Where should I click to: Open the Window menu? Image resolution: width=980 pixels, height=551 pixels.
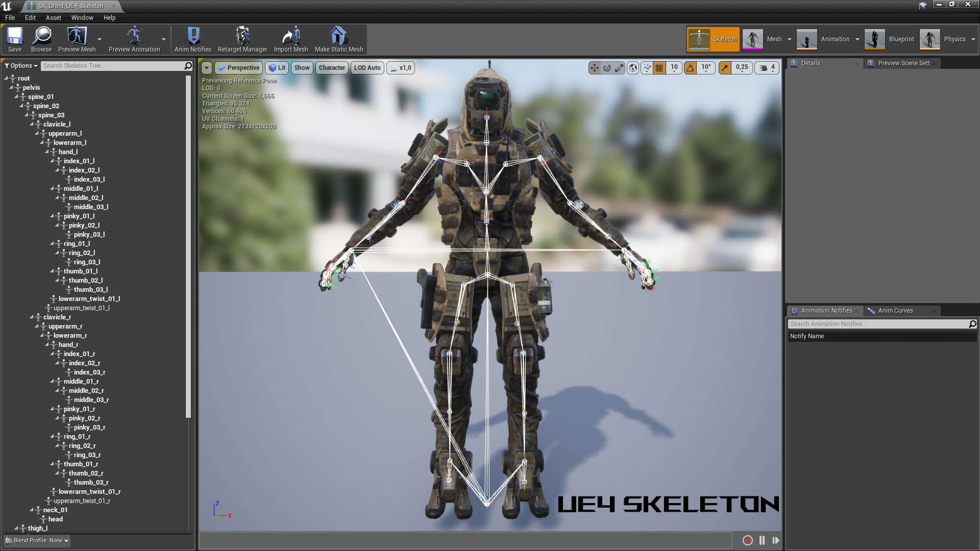82,17
